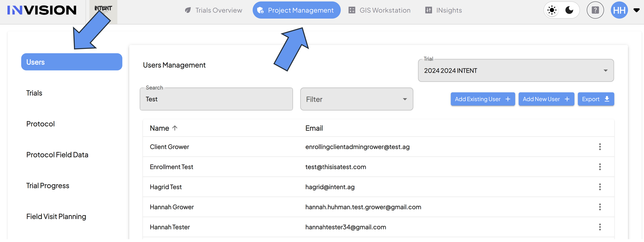Open options menu for Hagrid Test
Image resolution: width=644 pixels, height=242 pixels.
(x=600, y=187)
